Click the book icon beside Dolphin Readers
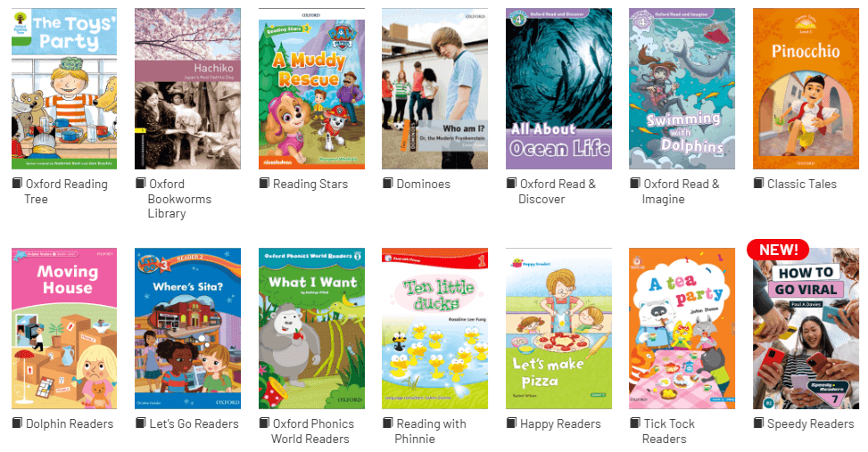Image resolution: width=868 pixels, height=452 pixels. [x=17, y=423]
